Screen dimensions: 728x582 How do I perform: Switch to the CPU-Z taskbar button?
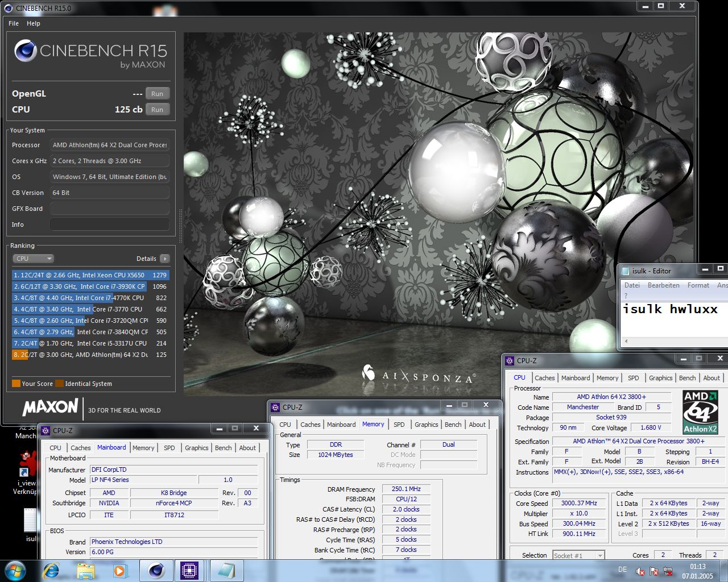(x=189, y=571)
